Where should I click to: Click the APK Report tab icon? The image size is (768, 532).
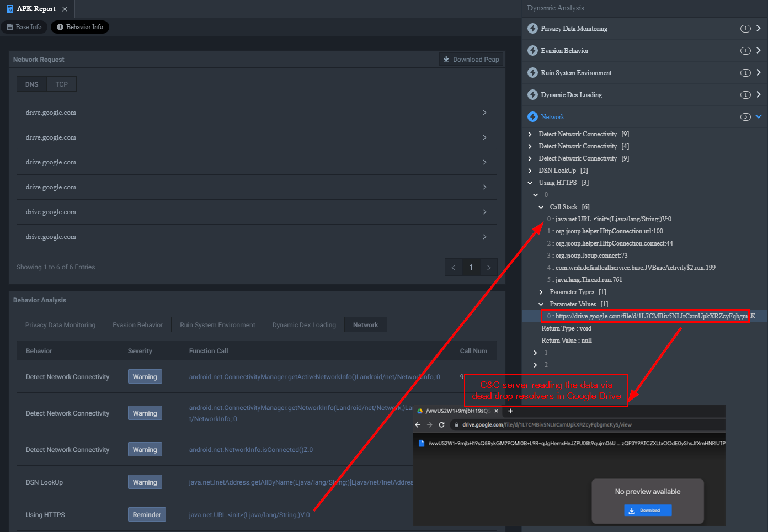tap(10, 9)
